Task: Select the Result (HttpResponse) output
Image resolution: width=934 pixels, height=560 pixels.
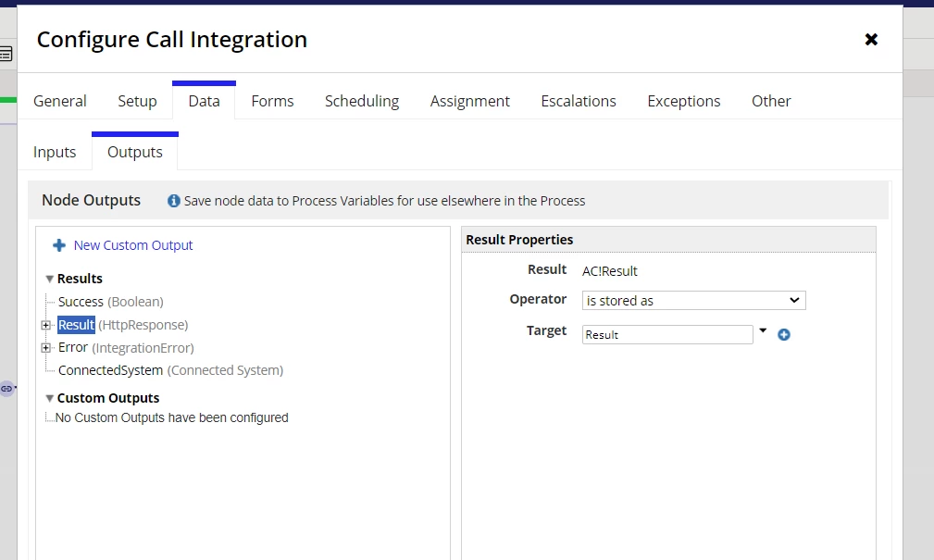Action: (123, 325)
